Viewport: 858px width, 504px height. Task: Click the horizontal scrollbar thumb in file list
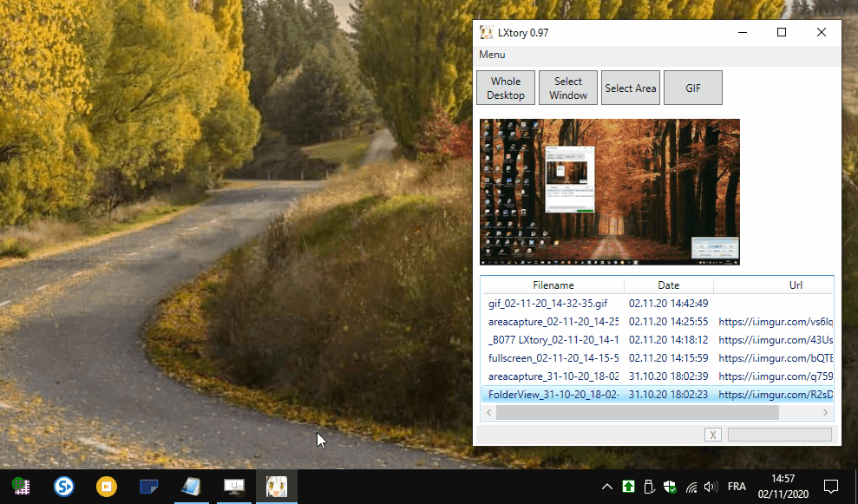pyautogui.click(x=638, y=413)
